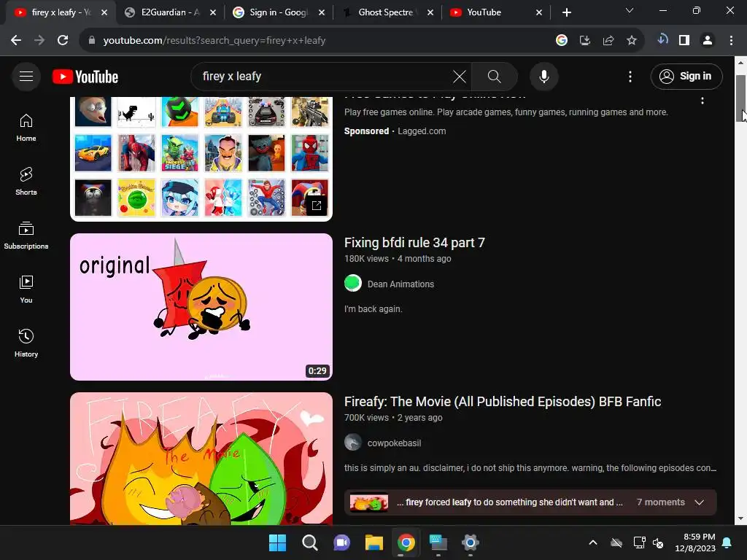The image size is (747, 560).
Task: Reload the current page
Action: [63, 41]
